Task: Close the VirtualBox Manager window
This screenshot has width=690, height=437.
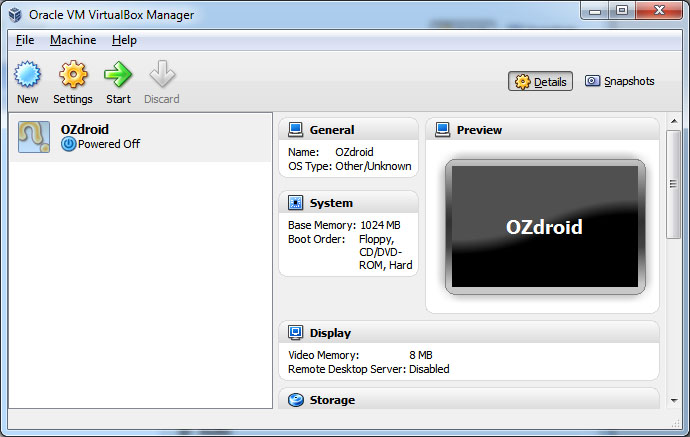Action: (x=659, y=11)
